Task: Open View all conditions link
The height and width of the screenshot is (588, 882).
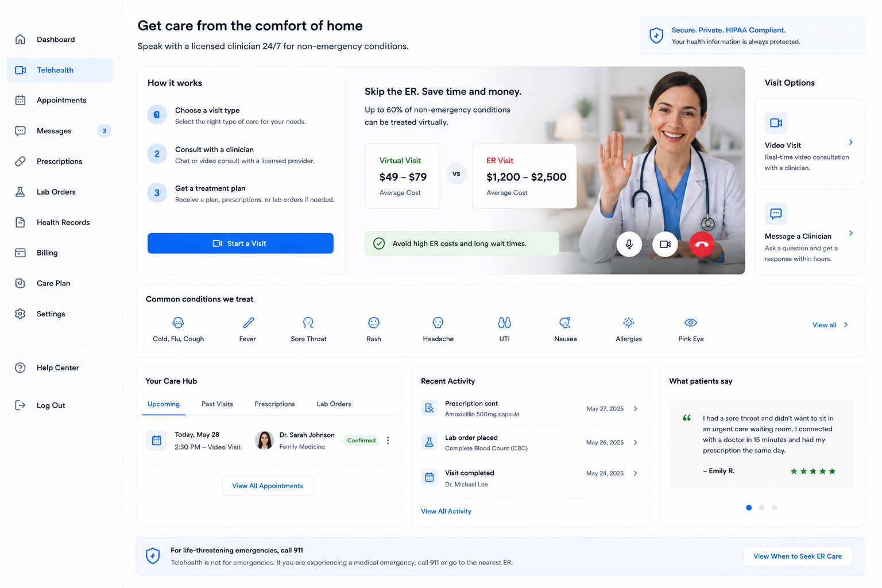Action: pos(824,325)
